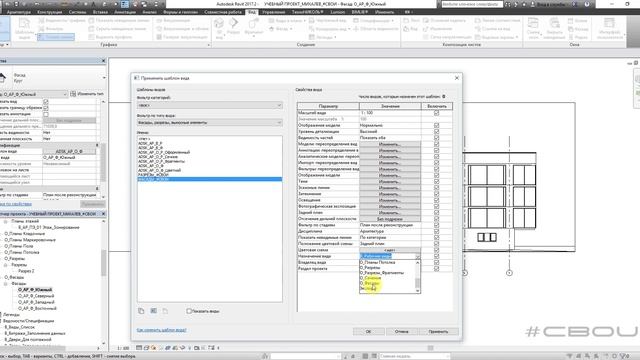The image size is (640, 360).
Task: Open the Управление ribbon tab
Action: pos(274,12)
